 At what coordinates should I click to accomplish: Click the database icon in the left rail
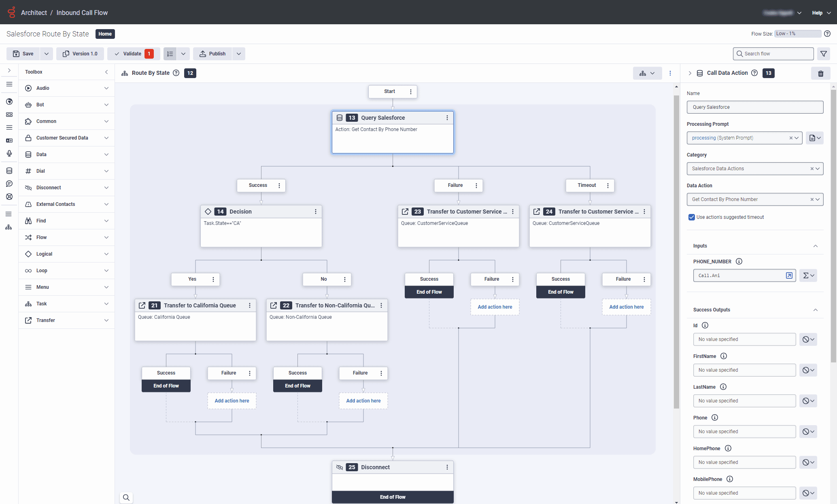coord(9,170)
